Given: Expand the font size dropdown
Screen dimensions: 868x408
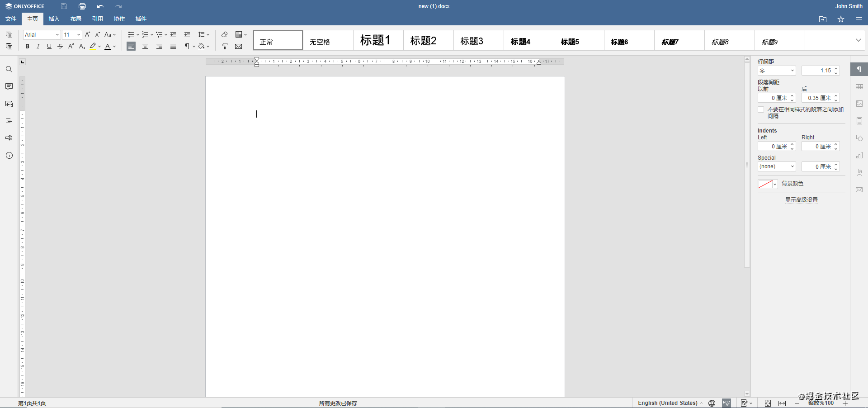Looking at the screenshot, I should (x=77, y=34).
